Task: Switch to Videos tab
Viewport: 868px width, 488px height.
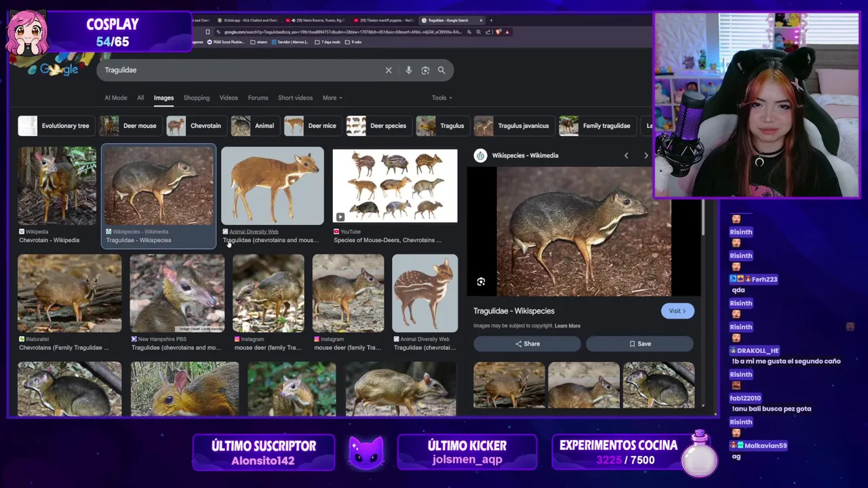Action: coord(229,98)
